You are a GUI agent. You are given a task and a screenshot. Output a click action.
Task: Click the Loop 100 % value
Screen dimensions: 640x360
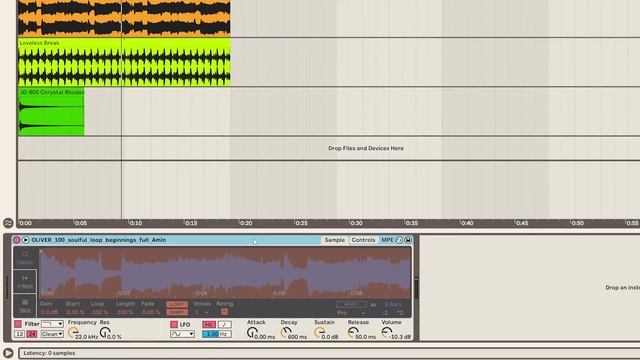[x=100, y=312]
